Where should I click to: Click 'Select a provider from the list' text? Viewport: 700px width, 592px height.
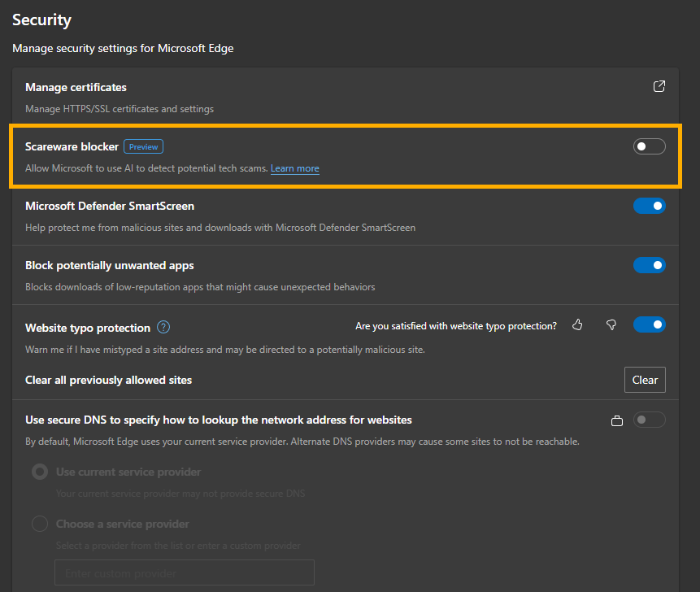(x=178, y=546)
